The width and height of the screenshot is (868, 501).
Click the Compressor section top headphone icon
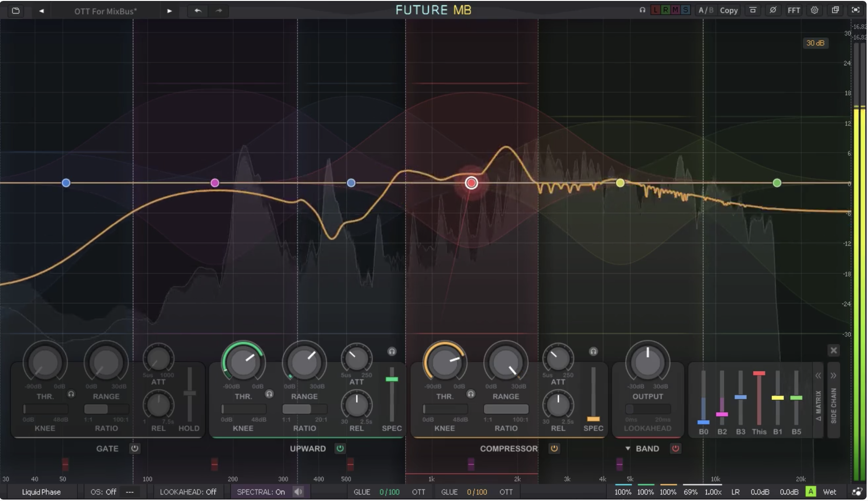(x=593, y=352)
